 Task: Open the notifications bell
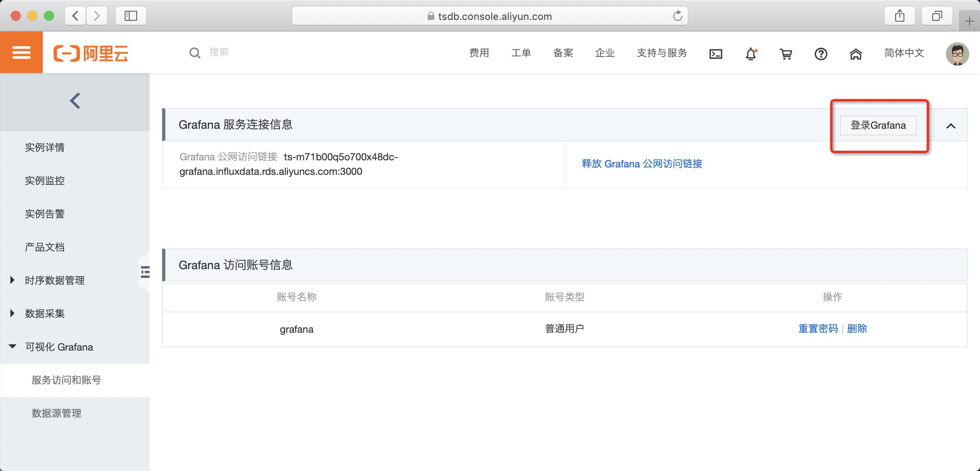tap(751, 54)
